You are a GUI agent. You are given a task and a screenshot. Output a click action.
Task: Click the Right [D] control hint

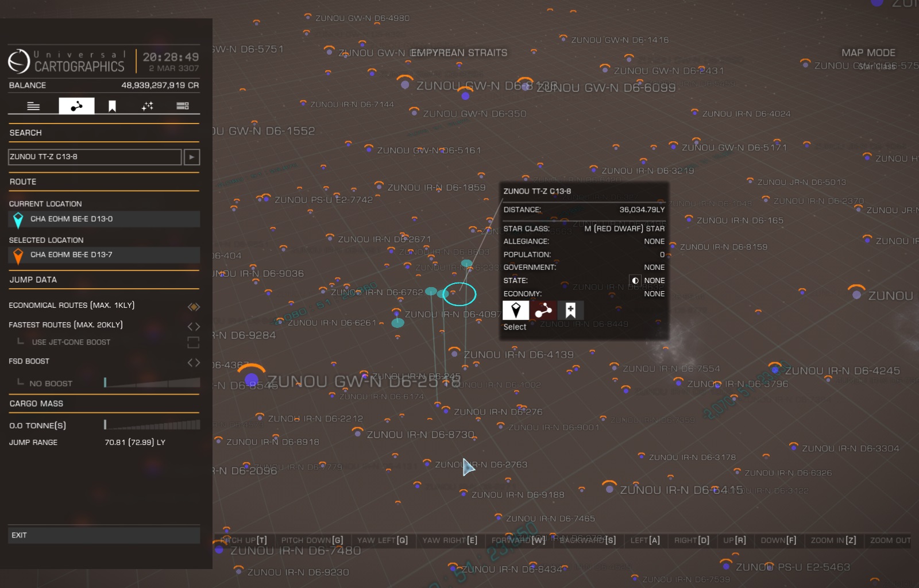pos(692,540)
